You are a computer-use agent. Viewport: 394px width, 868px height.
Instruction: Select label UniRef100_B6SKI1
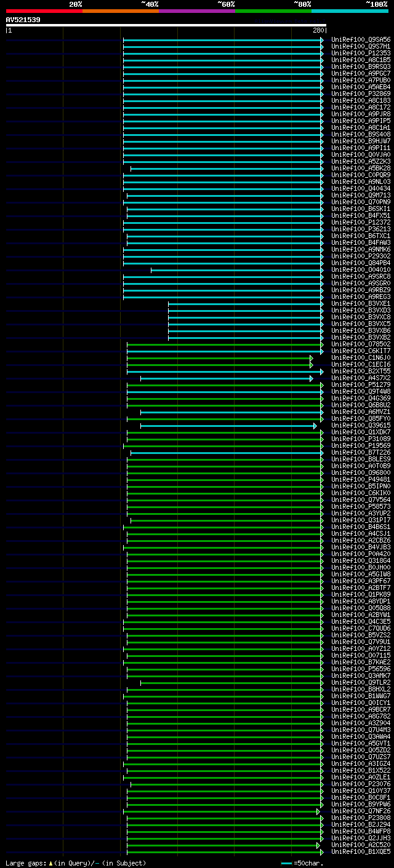tap(361, 209)
